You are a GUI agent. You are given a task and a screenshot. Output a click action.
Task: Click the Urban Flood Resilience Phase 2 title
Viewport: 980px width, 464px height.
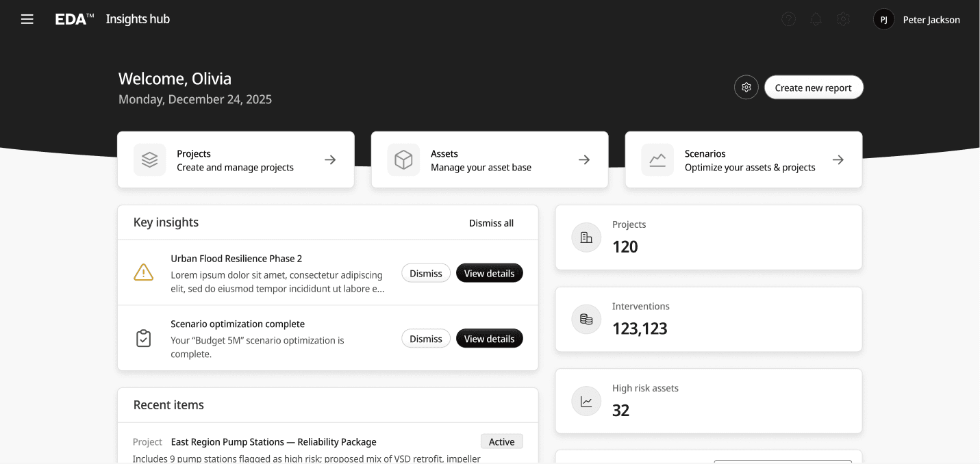[236, 259]
